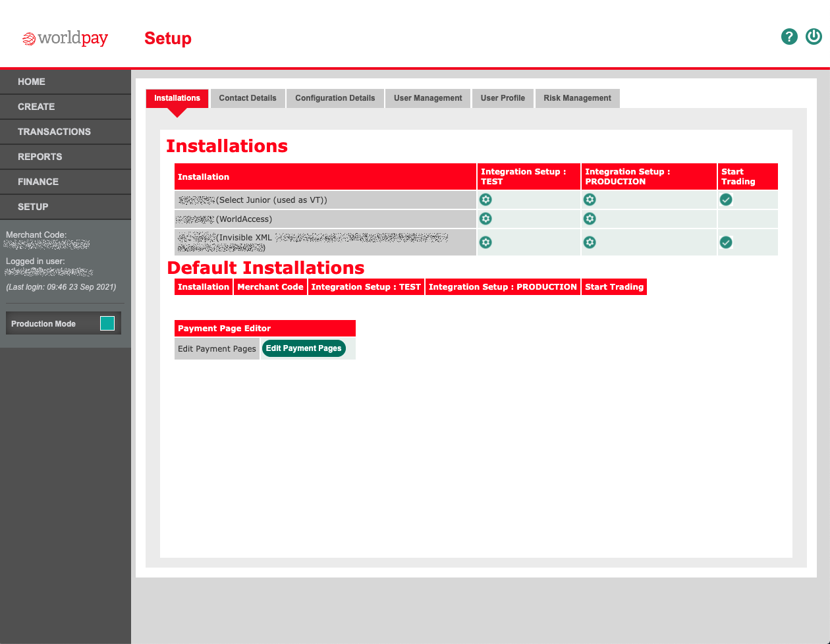Navigate to REPORTS in sidebar
Screen dimensions: 830x644
pyautogui.click(x=40, y=157)
